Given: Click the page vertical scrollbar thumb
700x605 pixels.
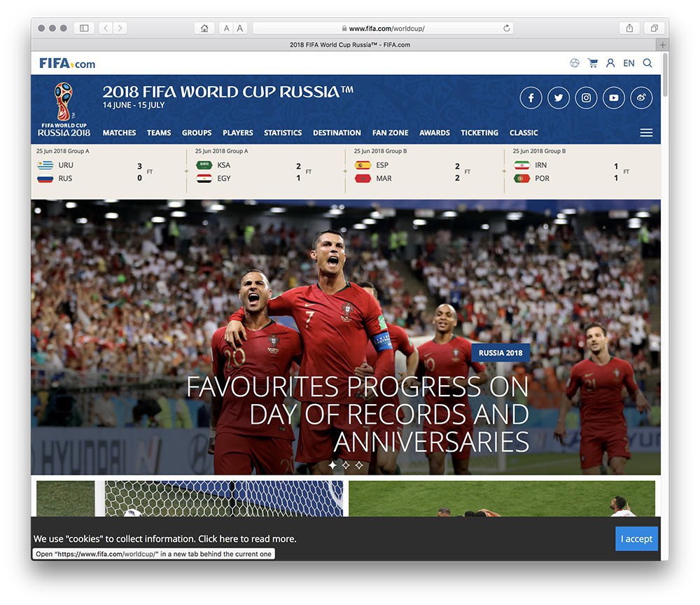Looking at the screenshot, I should tap(665, 75).
